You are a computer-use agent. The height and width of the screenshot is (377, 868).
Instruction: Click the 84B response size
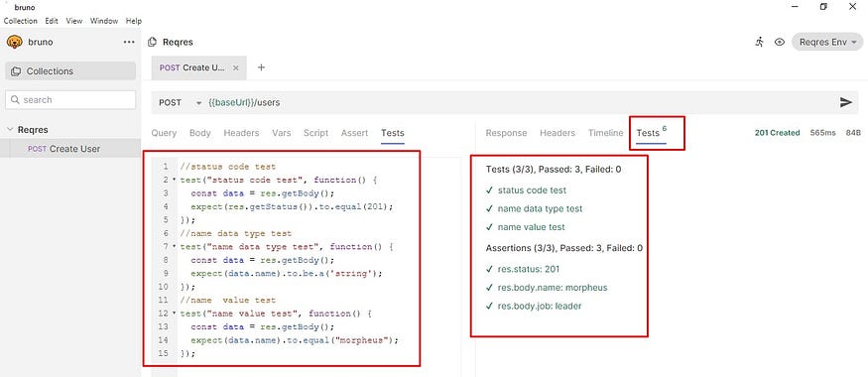tap(853, 133)
